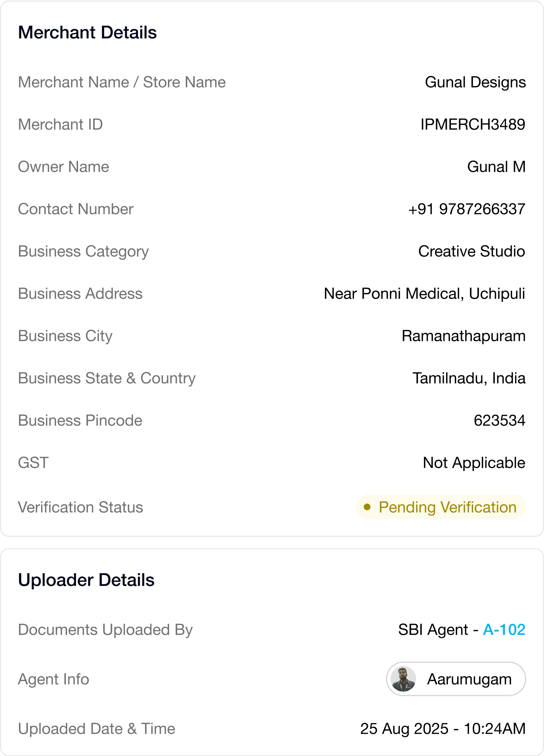Click the owner name Gunal M
The image size is (544, 756).
tap(496, 167)
